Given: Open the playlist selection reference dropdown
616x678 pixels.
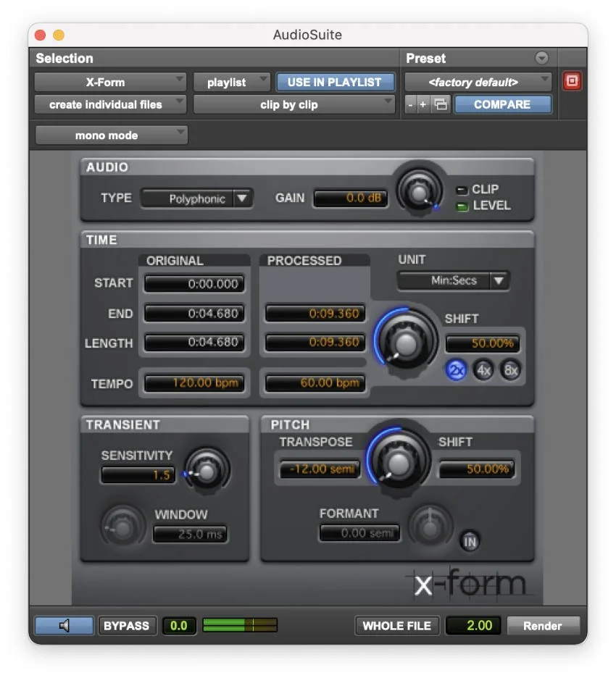Looking at the screenshot, I should pyautogui.click(x=232, y=82).
